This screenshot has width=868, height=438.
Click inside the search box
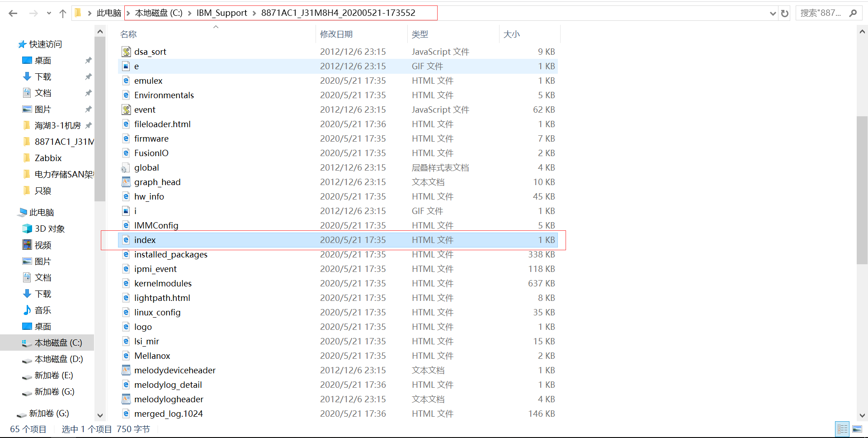pyautogui.click(x=823, y=13)
